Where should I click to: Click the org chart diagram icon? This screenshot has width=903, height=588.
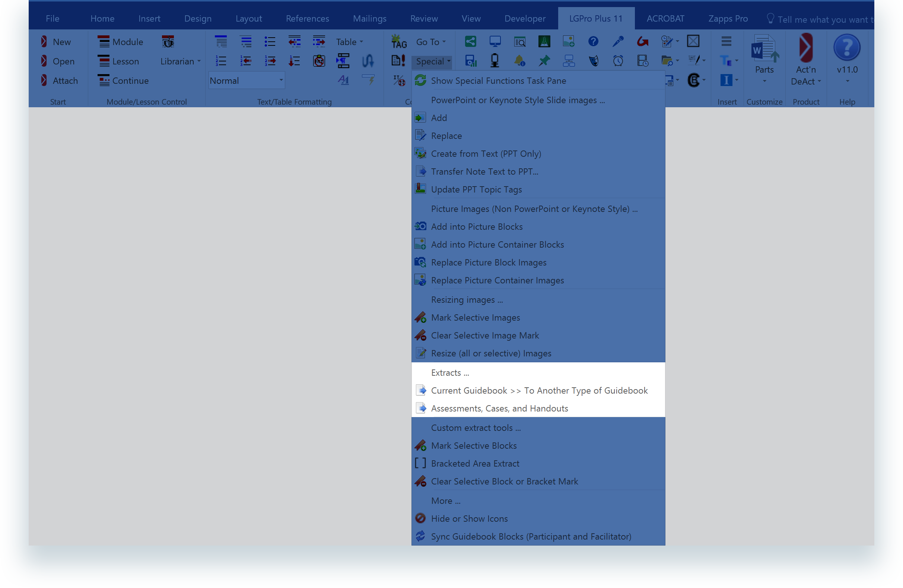click(568, 61)
